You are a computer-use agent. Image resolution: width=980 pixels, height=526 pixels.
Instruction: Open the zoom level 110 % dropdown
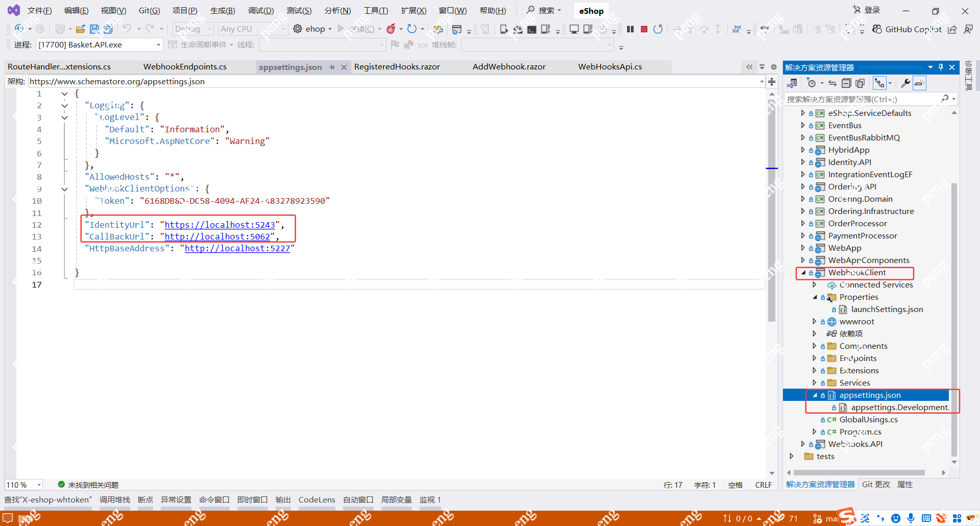24,485
